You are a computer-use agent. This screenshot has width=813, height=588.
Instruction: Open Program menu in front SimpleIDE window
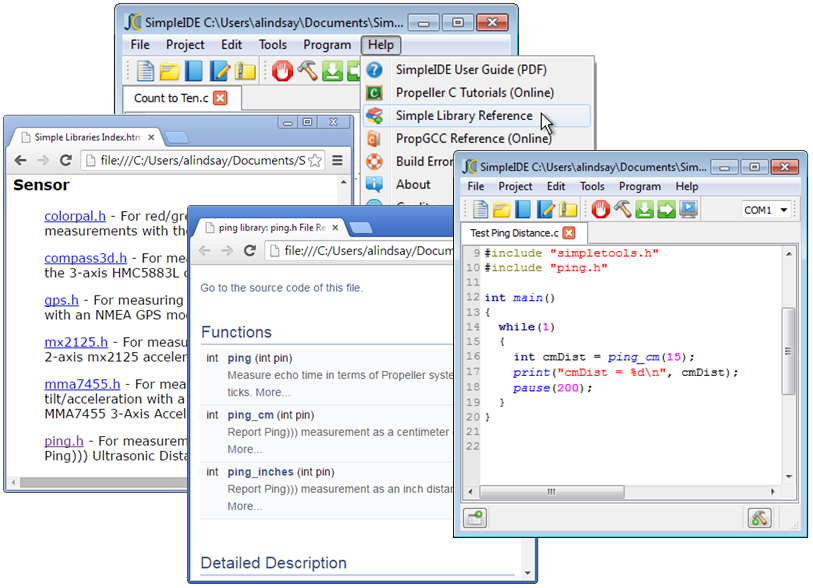point(639,186)
